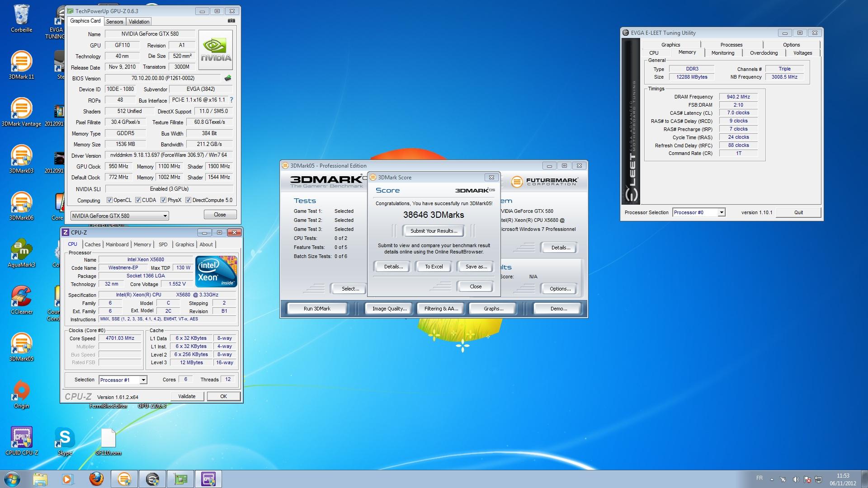This screenshot has height=488, width=868.
Task: Click Run 3DMark button
Action: pyautogui.click(x=317, y=309)
